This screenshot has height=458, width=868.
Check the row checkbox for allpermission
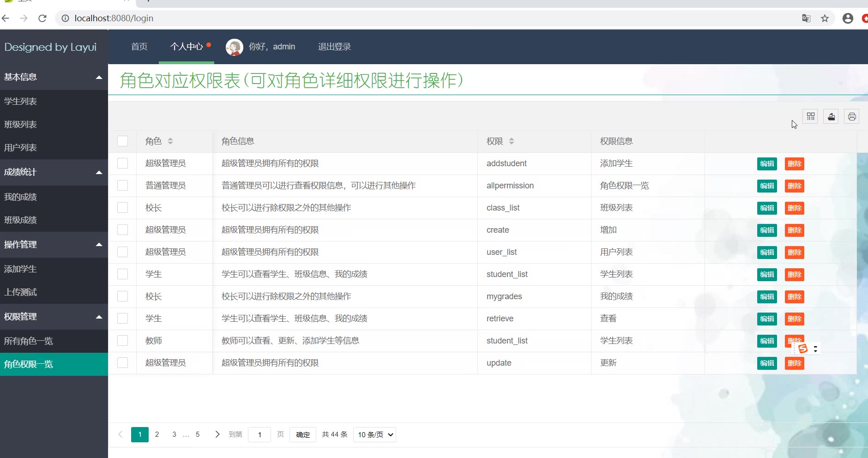123,186
